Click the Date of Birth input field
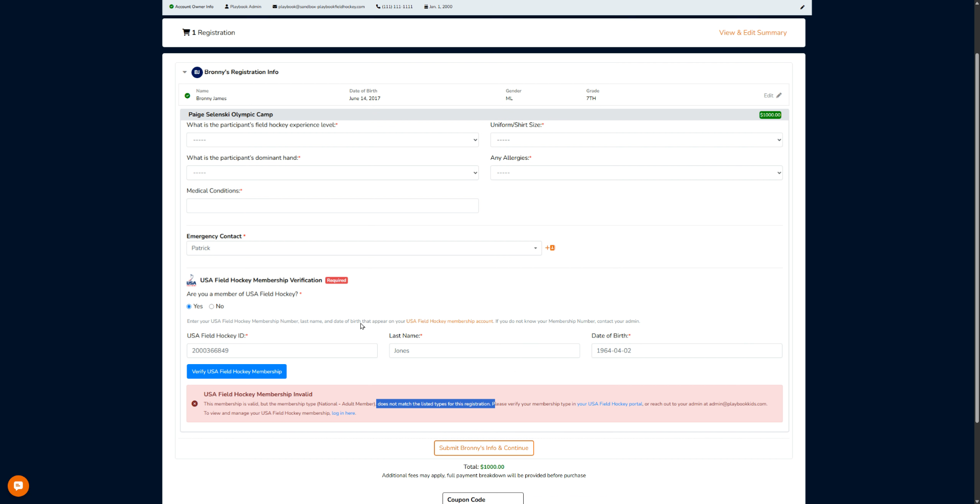The width and height of the screenshot is (980, 504). coord(687,351)
